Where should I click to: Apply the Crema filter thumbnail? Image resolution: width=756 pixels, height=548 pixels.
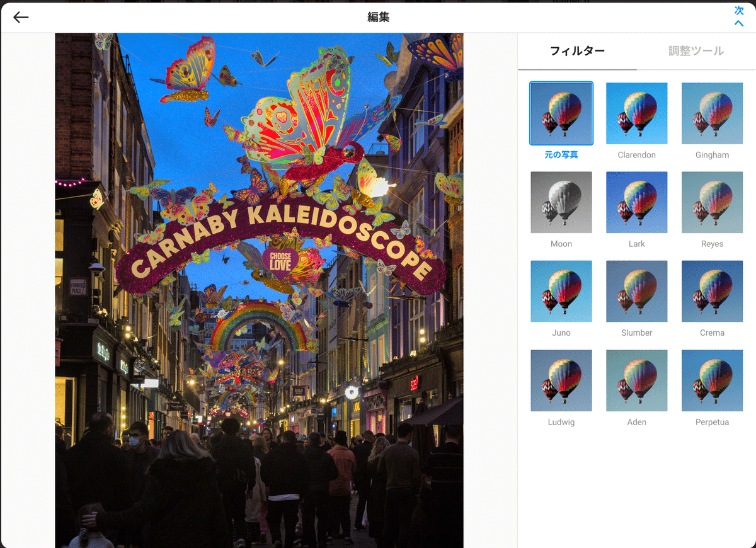tap(713, 291)
